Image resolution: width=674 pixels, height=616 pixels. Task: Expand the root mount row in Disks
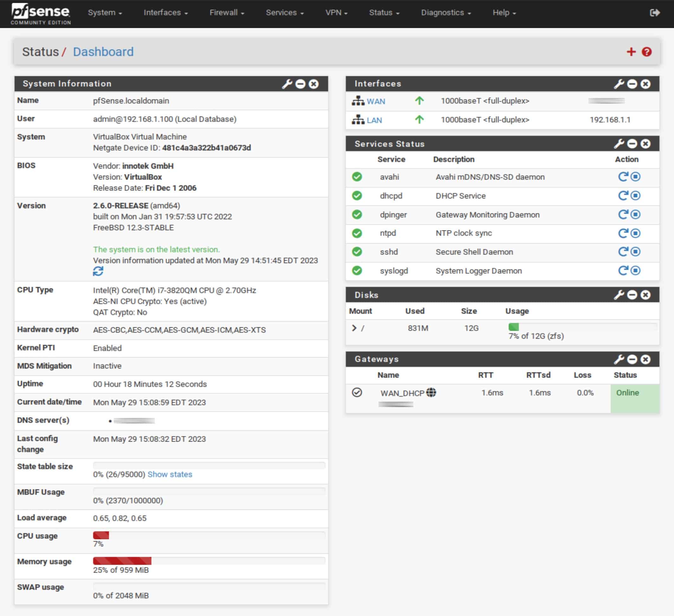(x=354, y=328)
